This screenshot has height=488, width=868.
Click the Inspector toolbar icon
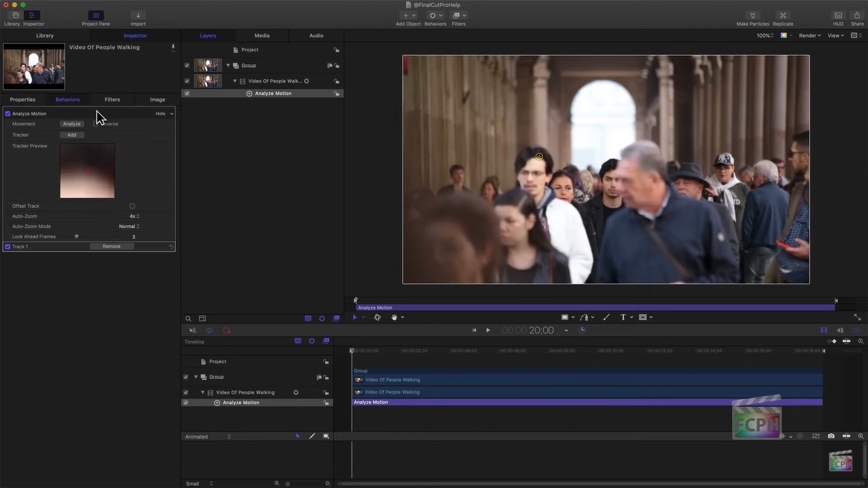click(x=32, y=15)
